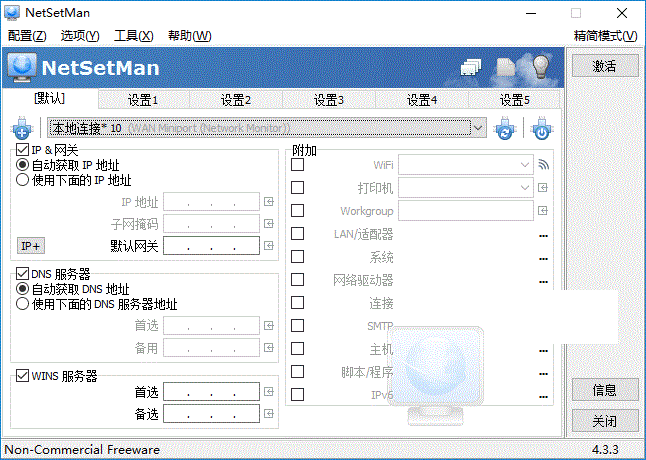Click the light bulb tips icon
The image size is (646, 460).
pyautogui.click(x=541, y=67)
